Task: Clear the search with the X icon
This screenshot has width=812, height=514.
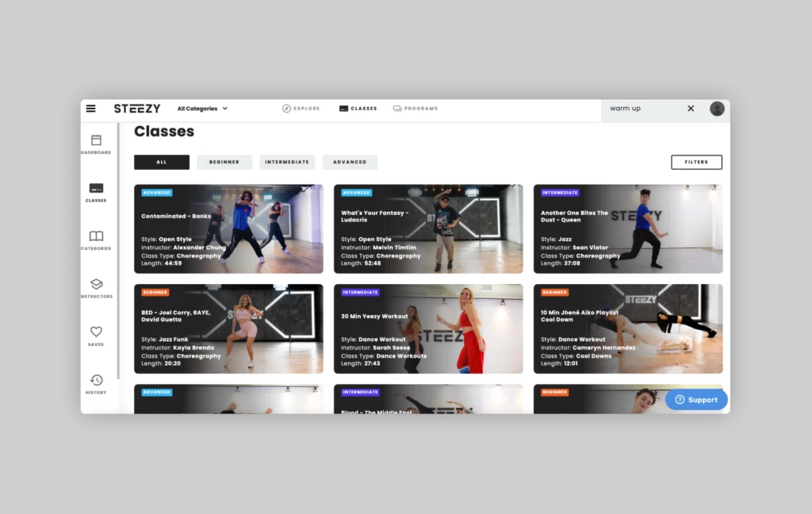Action: pyautogui.click(x=691, y=109)
